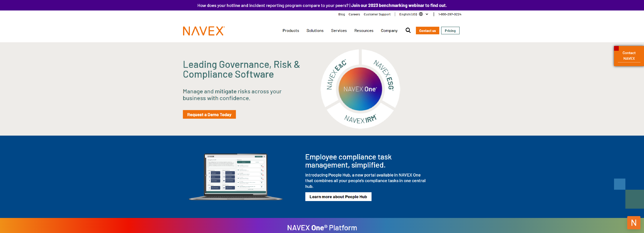Image resolution: width=644 pixels, height=233 pixels.
Task: Click Learn more about People Hub
Action: [338, 196]
